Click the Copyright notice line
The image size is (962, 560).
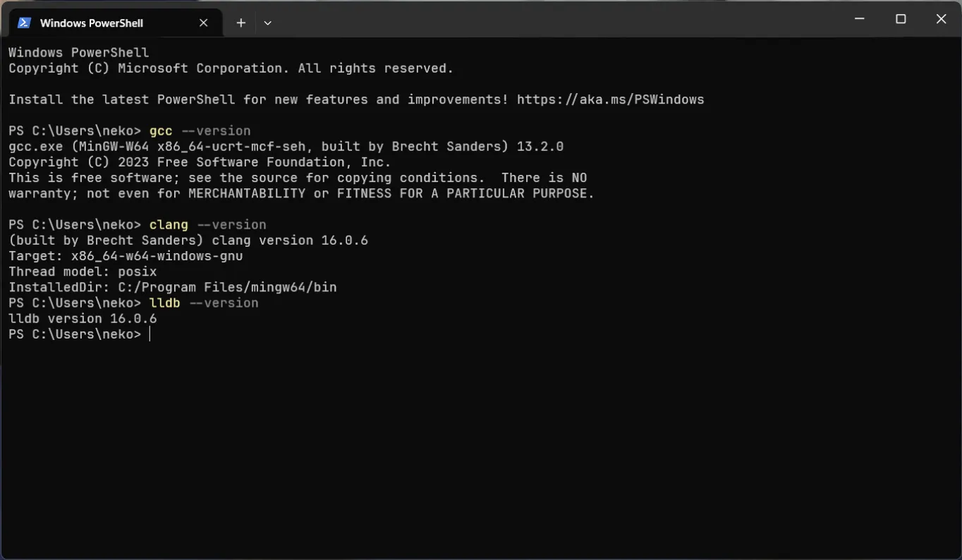tap(199, 162)
